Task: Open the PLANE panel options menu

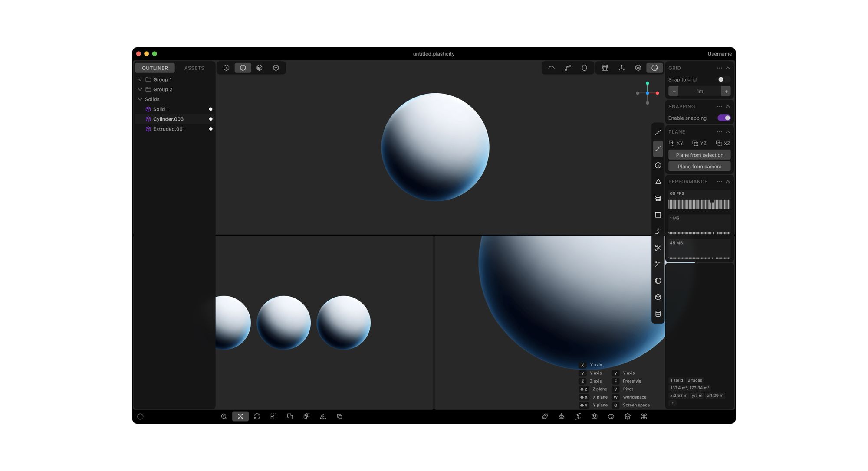Action: coord(720,132)
